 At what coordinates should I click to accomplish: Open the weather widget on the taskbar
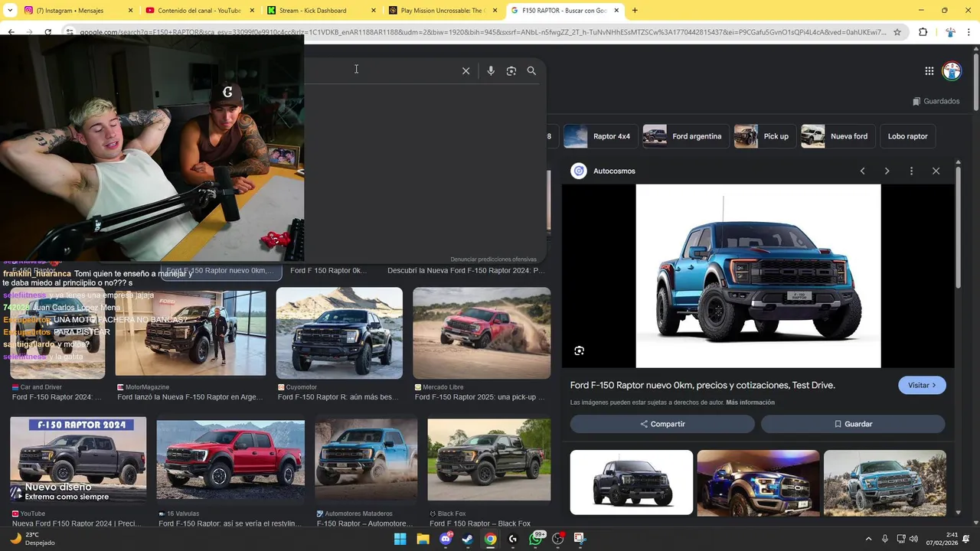[x=34, y=539]
